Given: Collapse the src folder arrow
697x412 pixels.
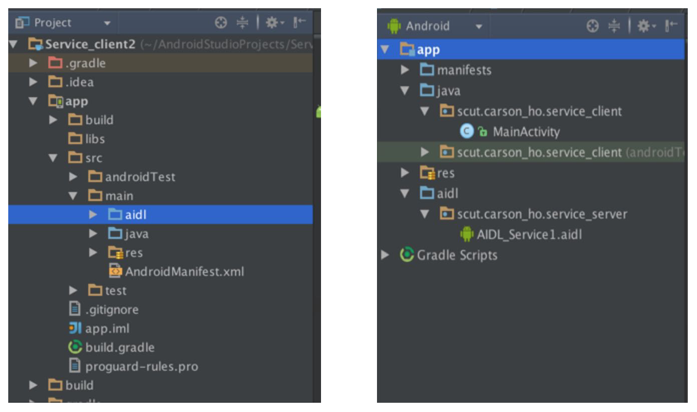Looking at the screenshot, I should (x=54, y=158).
